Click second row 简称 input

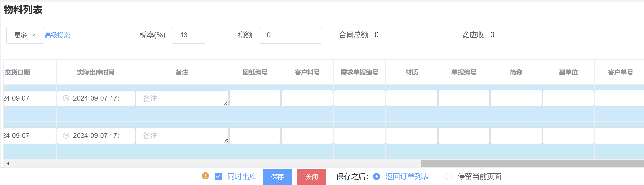coord(516,135)
